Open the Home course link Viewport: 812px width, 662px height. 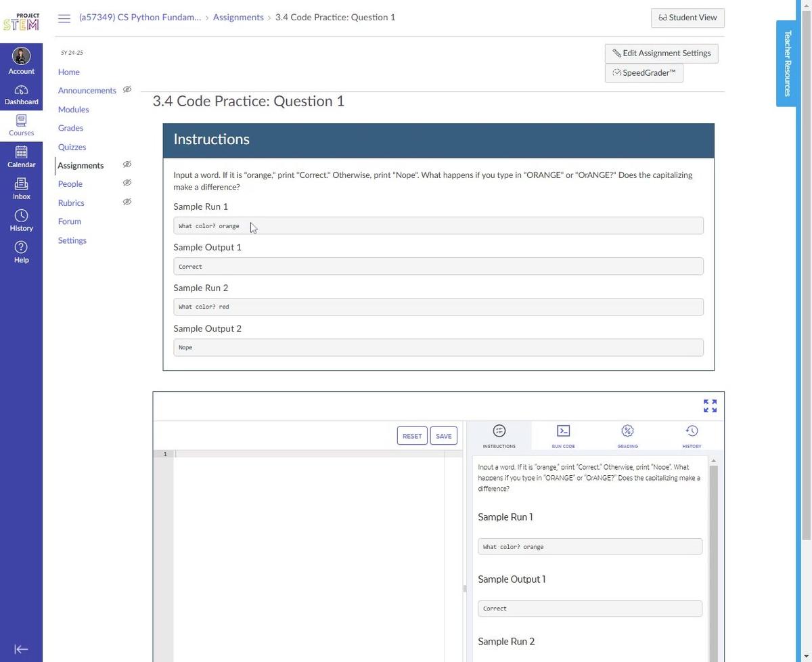pyautogui.click(x=68, y=72)
